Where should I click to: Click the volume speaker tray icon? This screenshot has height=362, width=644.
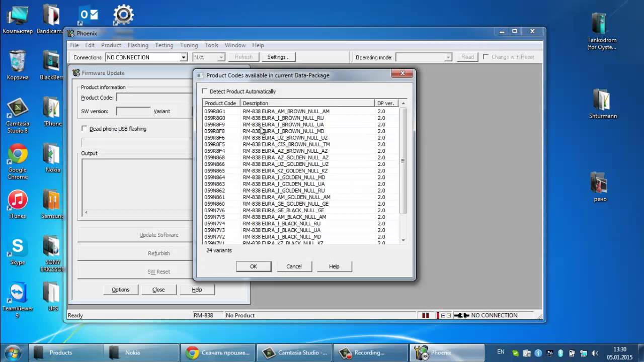[x=595, y=353]
